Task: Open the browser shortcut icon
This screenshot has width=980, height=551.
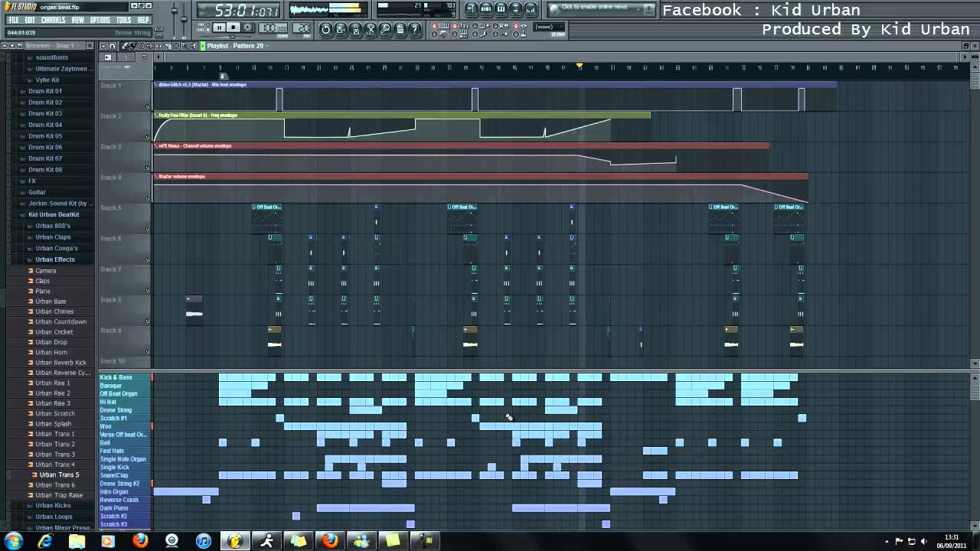Action: point(515,8)
